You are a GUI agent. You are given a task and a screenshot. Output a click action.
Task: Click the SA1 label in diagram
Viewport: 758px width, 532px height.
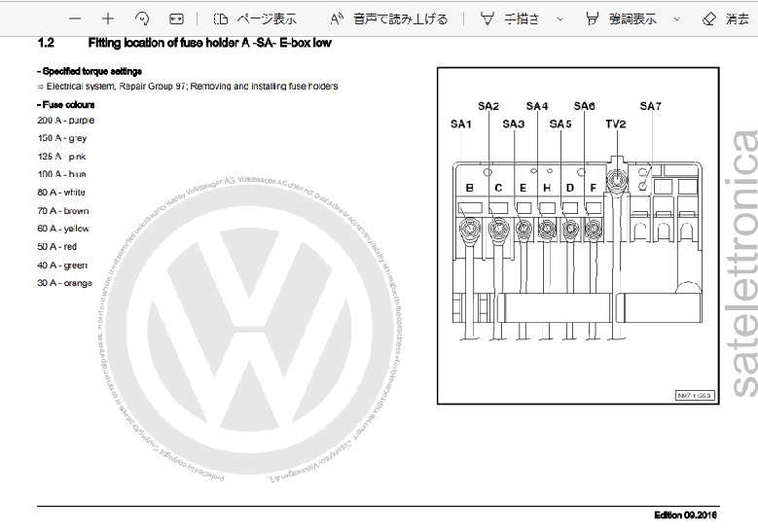coord(460,124)
